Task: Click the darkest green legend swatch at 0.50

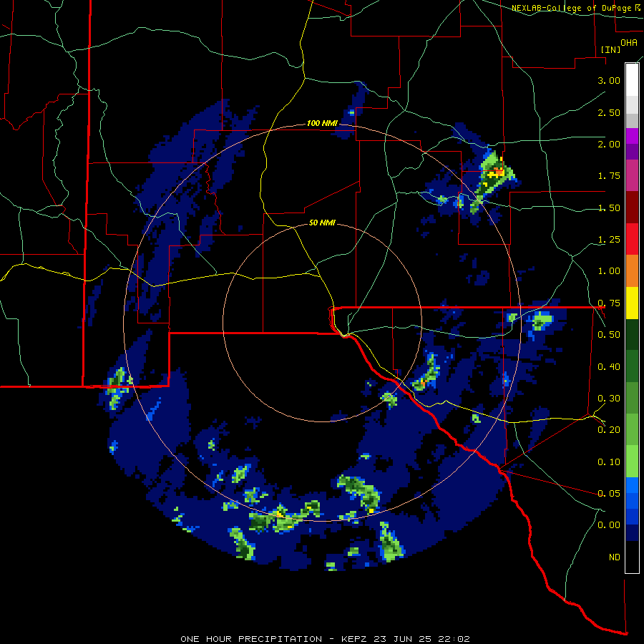Action: click(x=632, y=334)
